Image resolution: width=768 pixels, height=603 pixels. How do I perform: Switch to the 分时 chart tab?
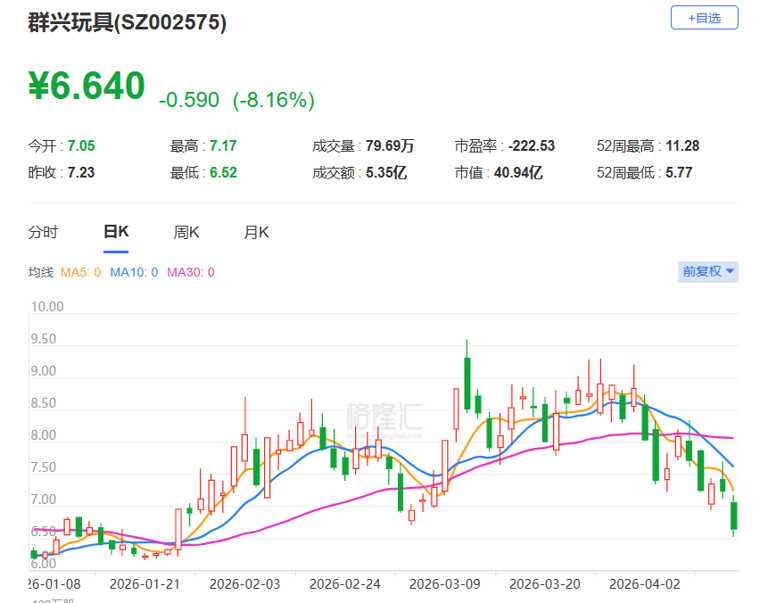(x=43, y=232)
